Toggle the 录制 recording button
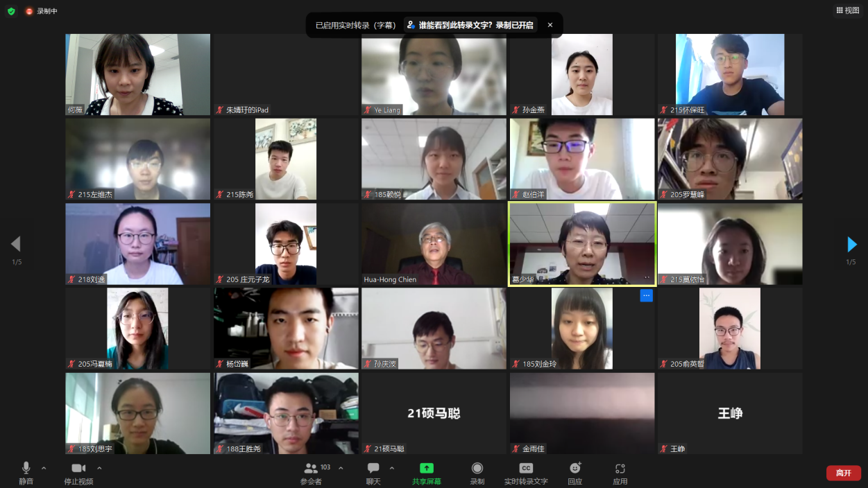Screen dimensions: 868x488 [x=477, y=473]
